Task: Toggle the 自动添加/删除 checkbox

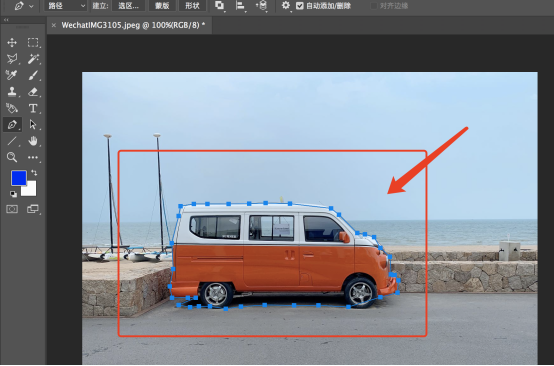Action: click(x=300, y=6)
